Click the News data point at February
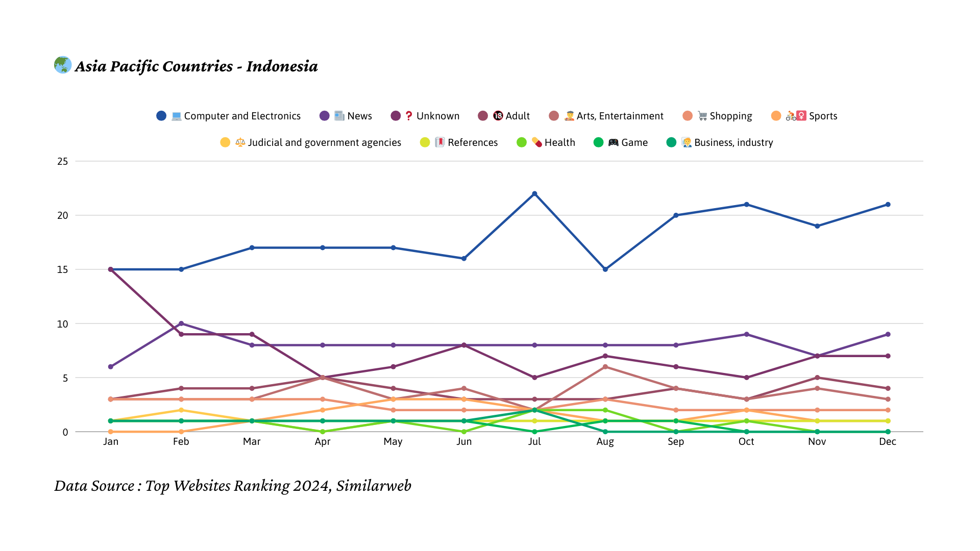The image size is (980, 551). tap(181, 323)
